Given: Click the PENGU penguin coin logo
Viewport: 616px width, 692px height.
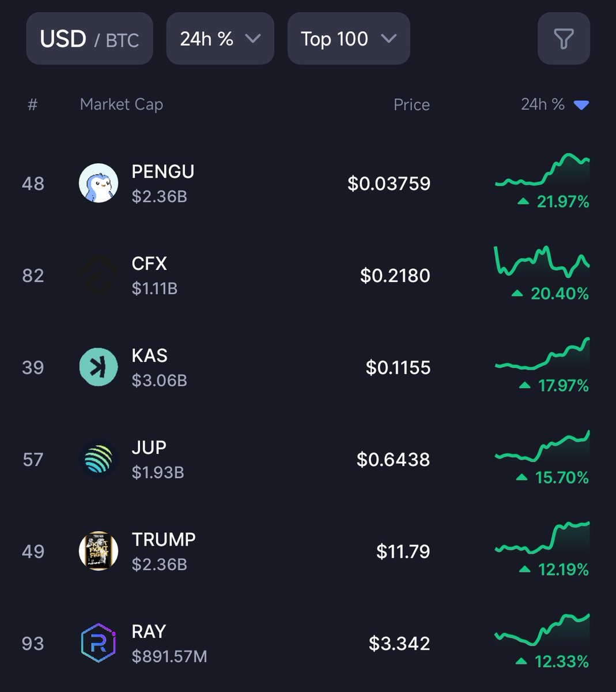Looking at the screenshot, I should [99, 183].
